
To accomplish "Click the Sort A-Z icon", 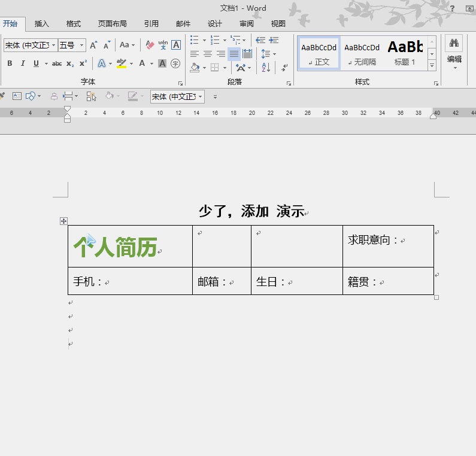I will (x=266, y=68).
